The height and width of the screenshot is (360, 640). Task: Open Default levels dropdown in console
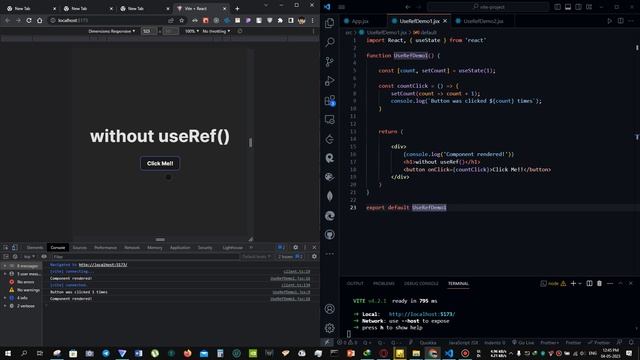tap(256, 257)
